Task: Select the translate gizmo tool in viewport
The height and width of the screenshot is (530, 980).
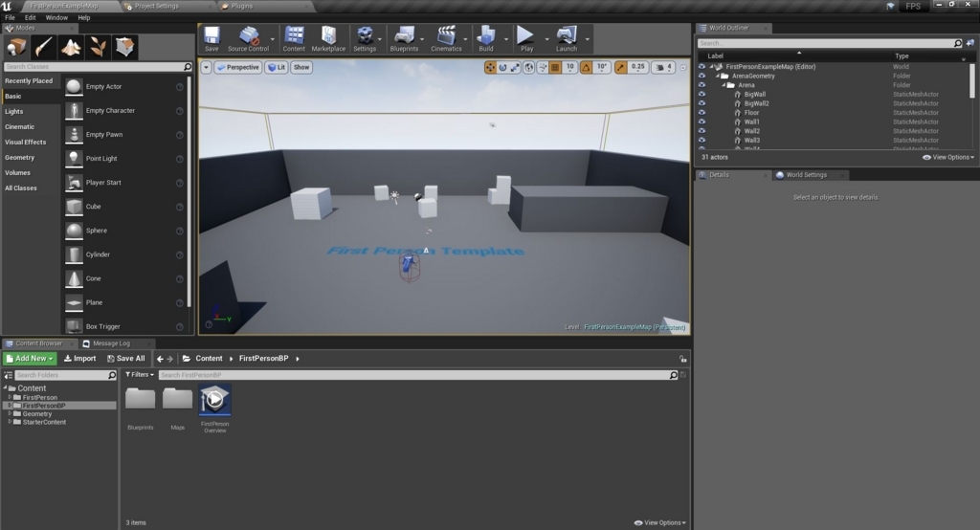Action: tap(491, 67)
